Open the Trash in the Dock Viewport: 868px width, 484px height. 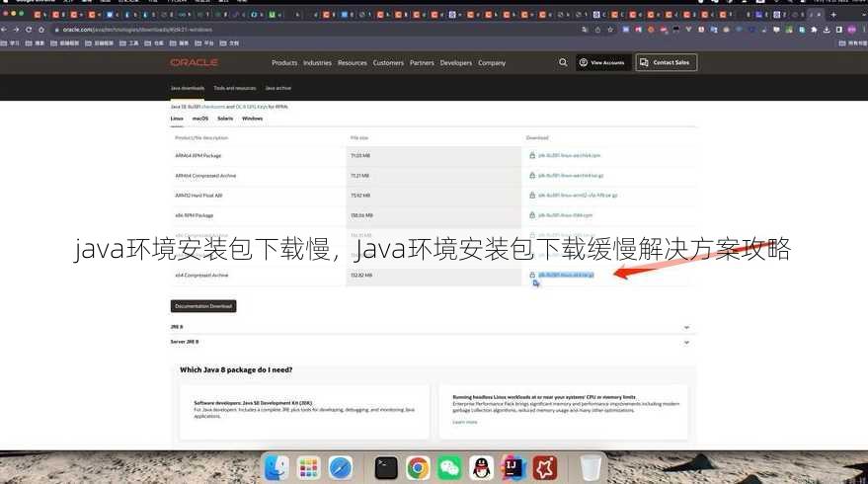click(591, 468)
